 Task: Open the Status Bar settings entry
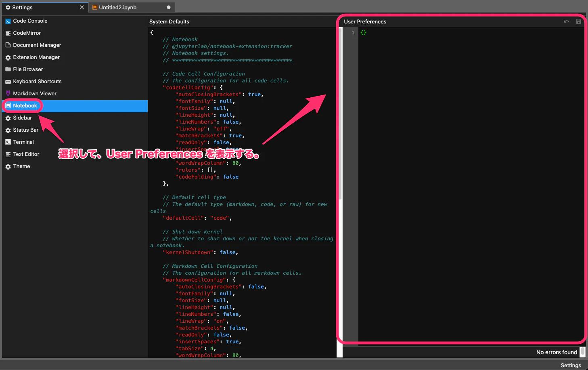pyautogui.click(x=75, y=130)
